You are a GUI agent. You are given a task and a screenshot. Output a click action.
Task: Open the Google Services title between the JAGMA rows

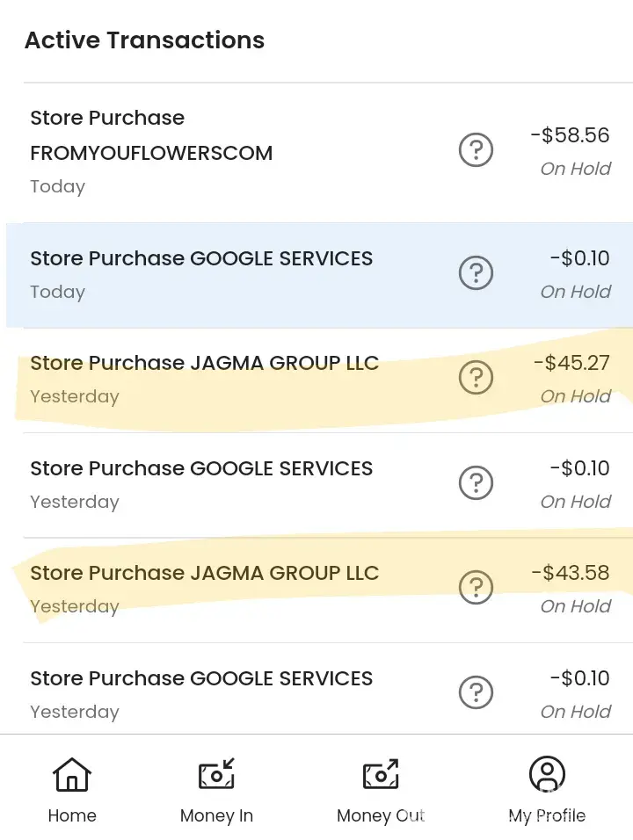(201, 468)
